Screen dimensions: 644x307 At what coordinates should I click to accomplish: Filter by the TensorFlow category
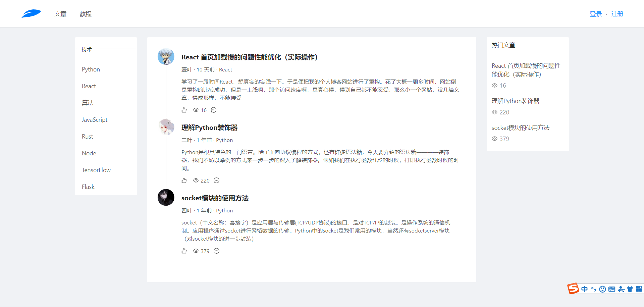tap(96, 170)
